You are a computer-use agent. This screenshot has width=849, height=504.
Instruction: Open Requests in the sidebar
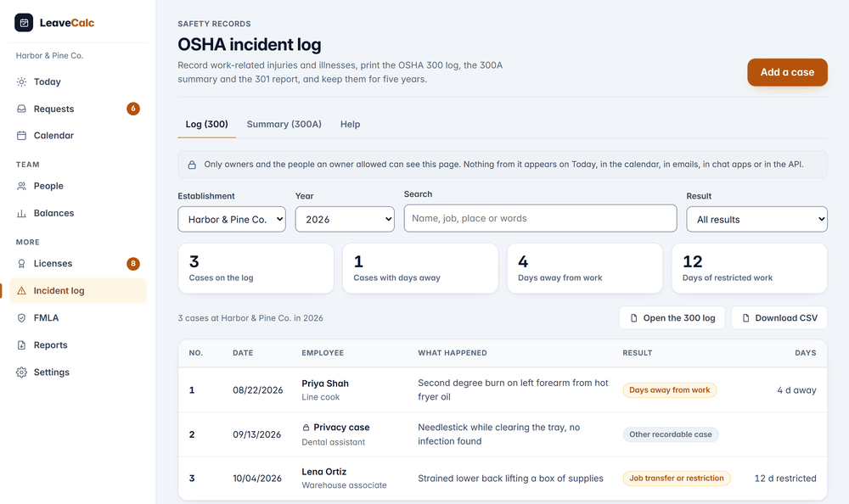coord(78,109)
